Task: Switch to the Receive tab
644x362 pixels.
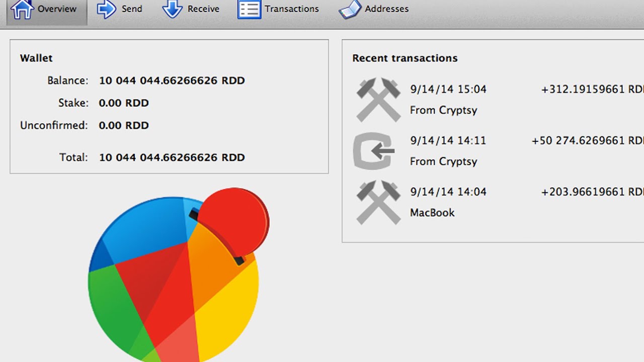Action: click(191, 9)
